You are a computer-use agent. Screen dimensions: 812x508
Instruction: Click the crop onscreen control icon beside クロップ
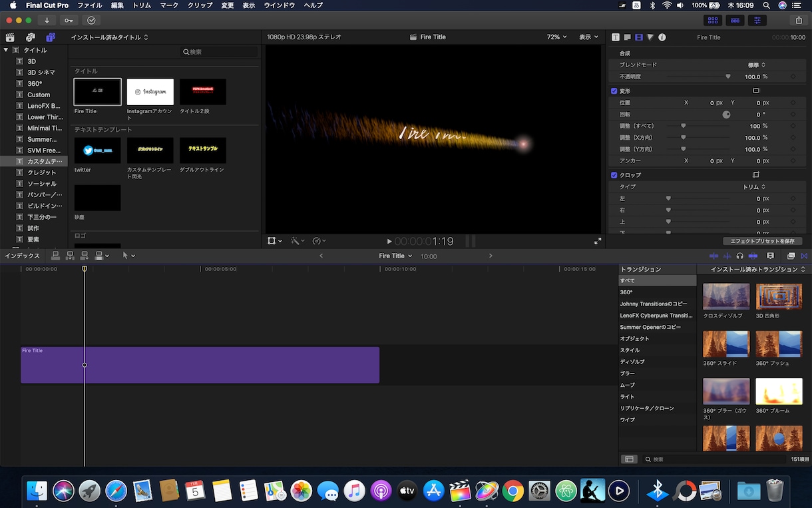point(756,175)
